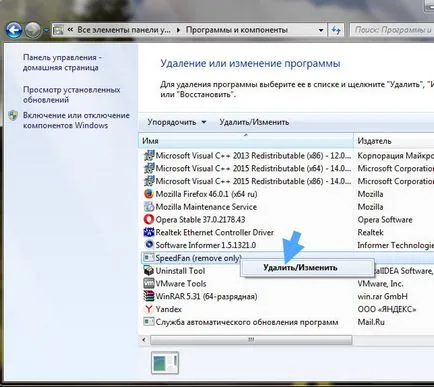Click the Control Panel icon in address bar

pyautogui.click(x=58, y=31)
